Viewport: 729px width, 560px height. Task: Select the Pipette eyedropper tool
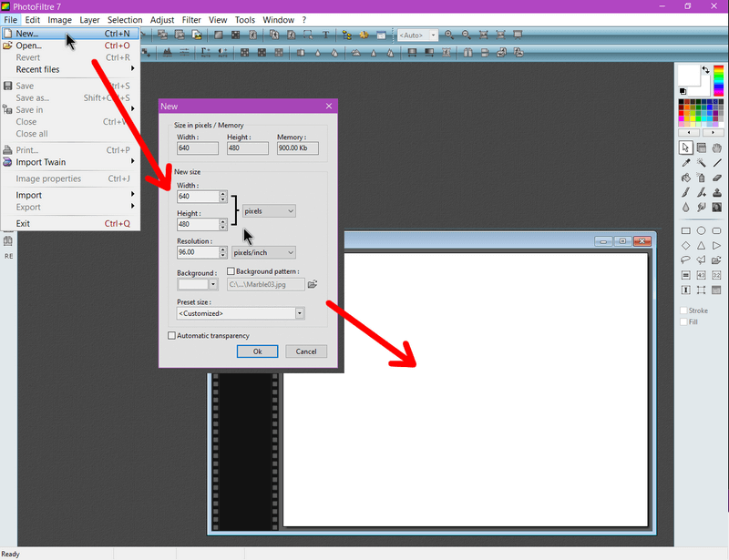pos(685,163)
